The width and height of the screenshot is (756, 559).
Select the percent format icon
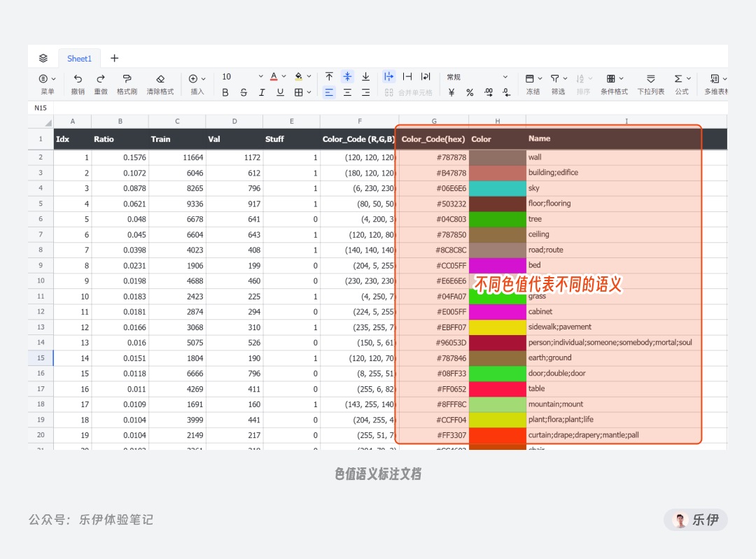471,92
